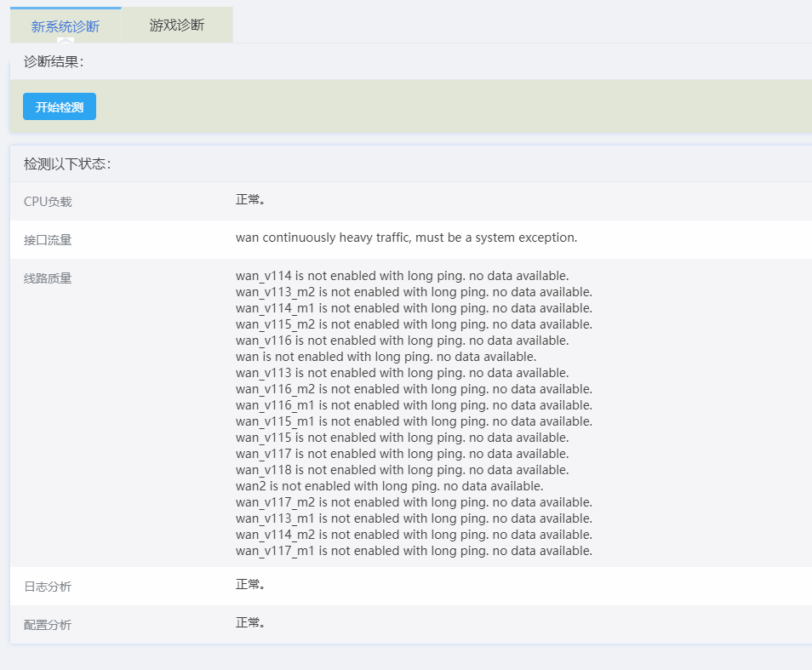The height and width of the screenshot is (670, 812).
Task: Select the wan_v118 long ping message line
Action: (x=402, y=470)
